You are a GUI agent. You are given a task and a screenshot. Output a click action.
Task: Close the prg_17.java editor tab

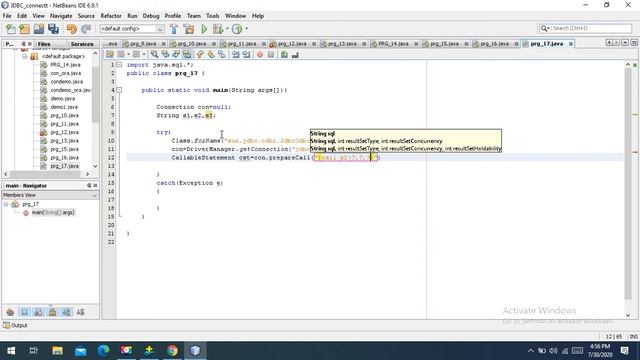pyautogui.click(x=571, y=44)
